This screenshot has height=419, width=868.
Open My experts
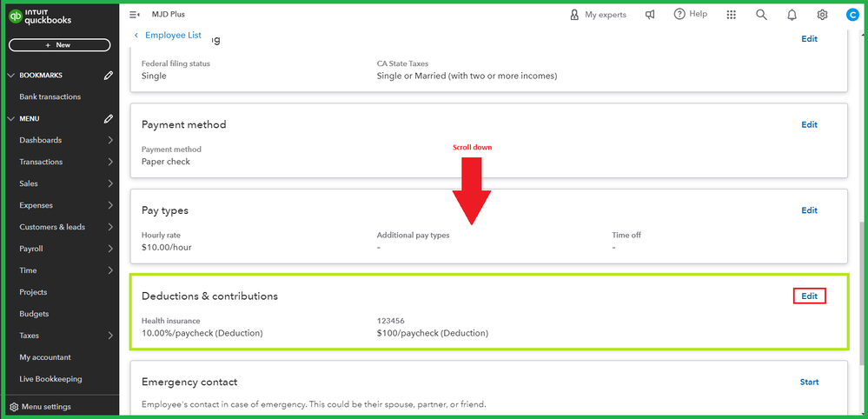[x=598, y=15]
